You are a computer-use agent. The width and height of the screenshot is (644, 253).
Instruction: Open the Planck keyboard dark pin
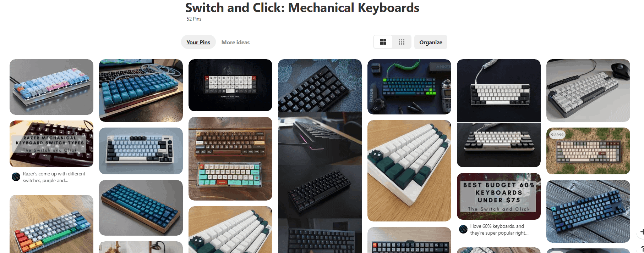[x=230, y=85]
